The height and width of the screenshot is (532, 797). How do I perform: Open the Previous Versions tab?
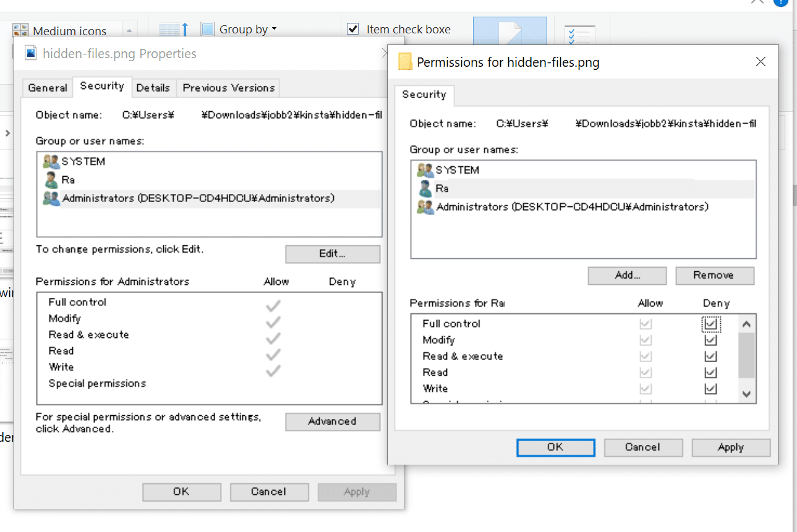click(228, 87)
